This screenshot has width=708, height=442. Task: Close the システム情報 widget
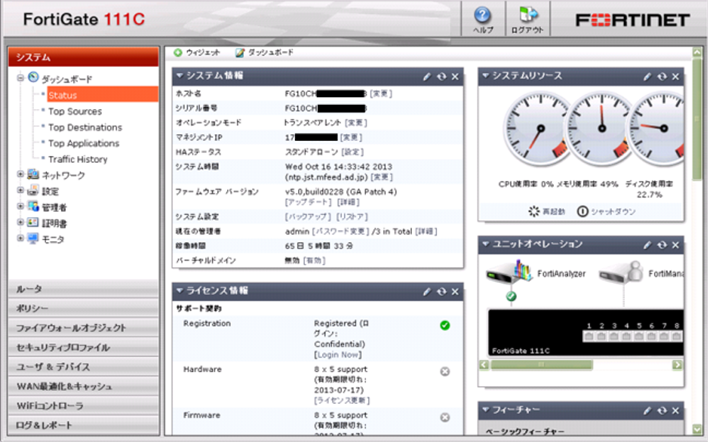455,77
